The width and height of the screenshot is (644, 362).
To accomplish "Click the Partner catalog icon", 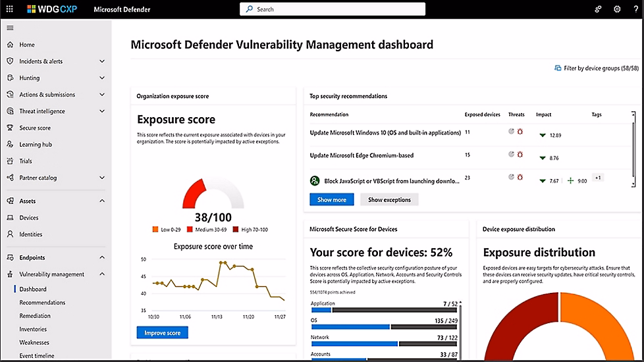I will (11, 178).
